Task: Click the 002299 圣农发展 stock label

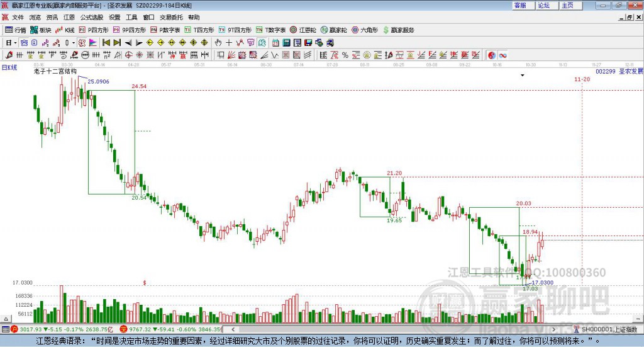Action: tap(619, 71)
